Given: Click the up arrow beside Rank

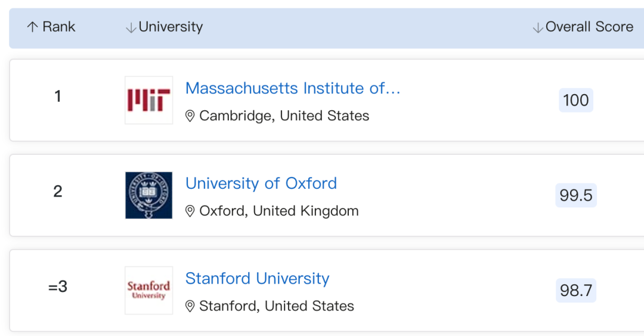Looking at the screenshot, I should (x=32, y=27).
